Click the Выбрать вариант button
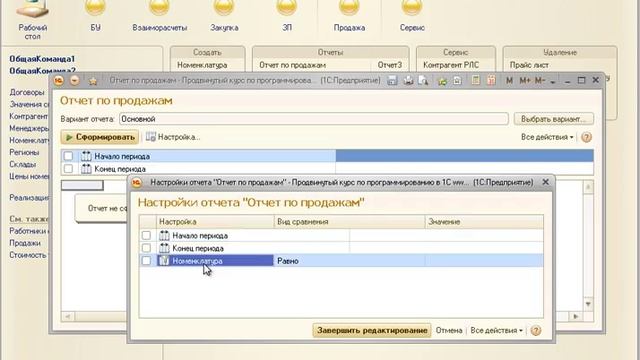The height and width of the screenshot is (360, 640). [553, 119]
